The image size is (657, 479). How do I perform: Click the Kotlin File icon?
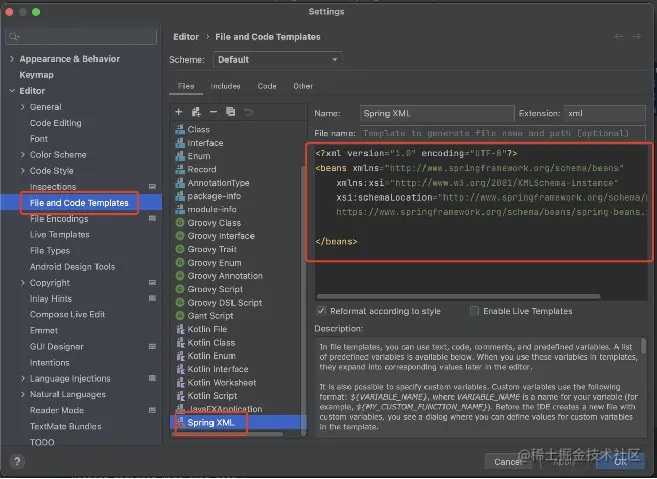[180, 329]
